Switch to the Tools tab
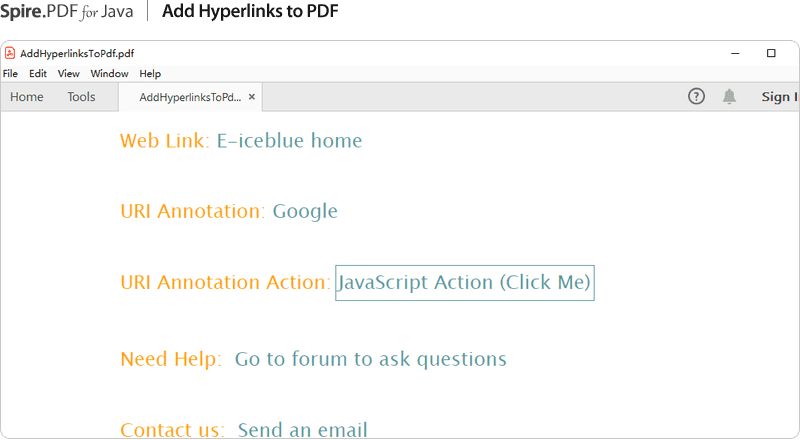 click(x=81, y=96)
